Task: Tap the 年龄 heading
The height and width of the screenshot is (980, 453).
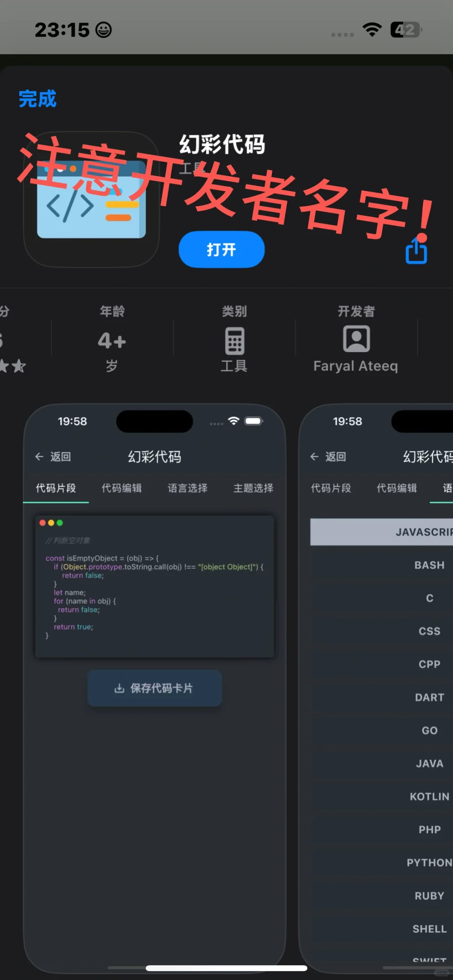Action: coord(112,311)
